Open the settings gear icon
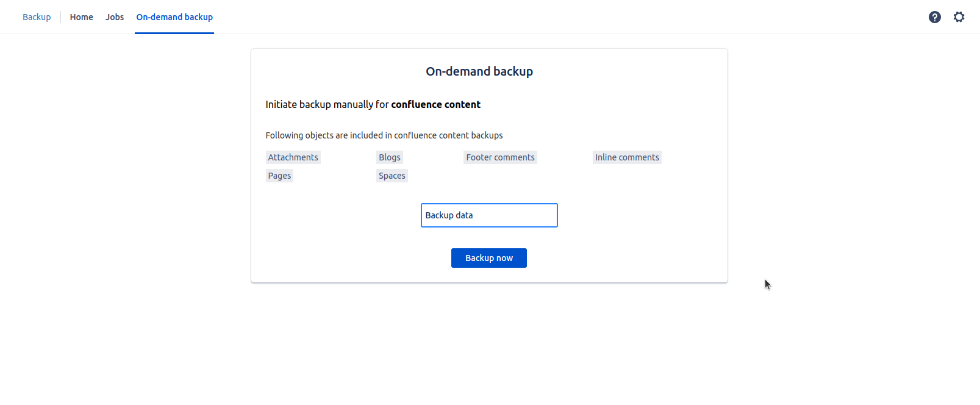This screenshot has height=405, width=980. tap(959, 17)
